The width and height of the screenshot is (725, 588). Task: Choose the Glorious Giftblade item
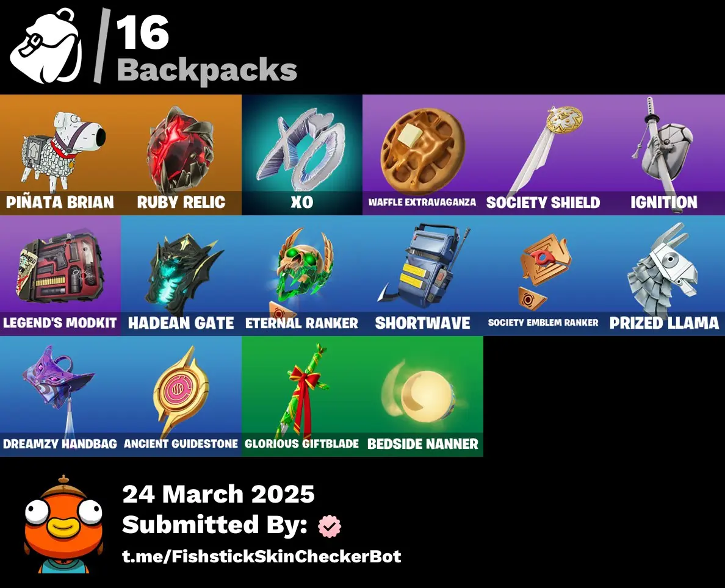(302, 396)
